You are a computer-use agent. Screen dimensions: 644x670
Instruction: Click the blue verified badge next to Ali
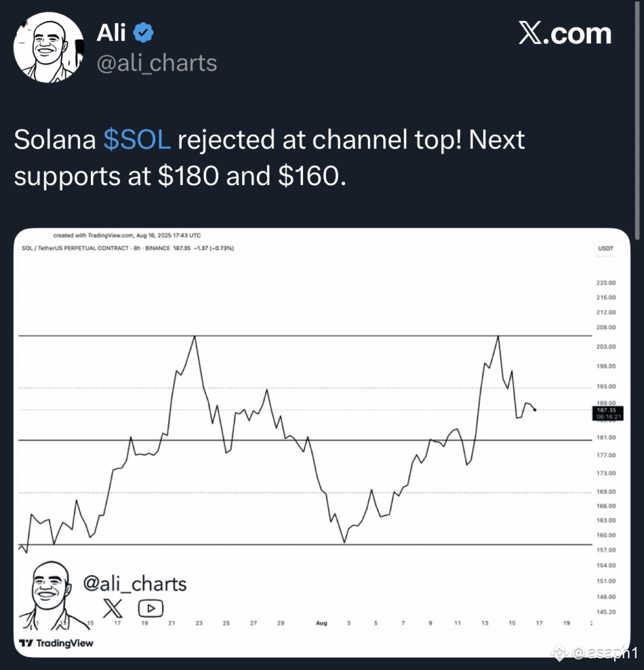pyautogui.click(x=143, y=33)
